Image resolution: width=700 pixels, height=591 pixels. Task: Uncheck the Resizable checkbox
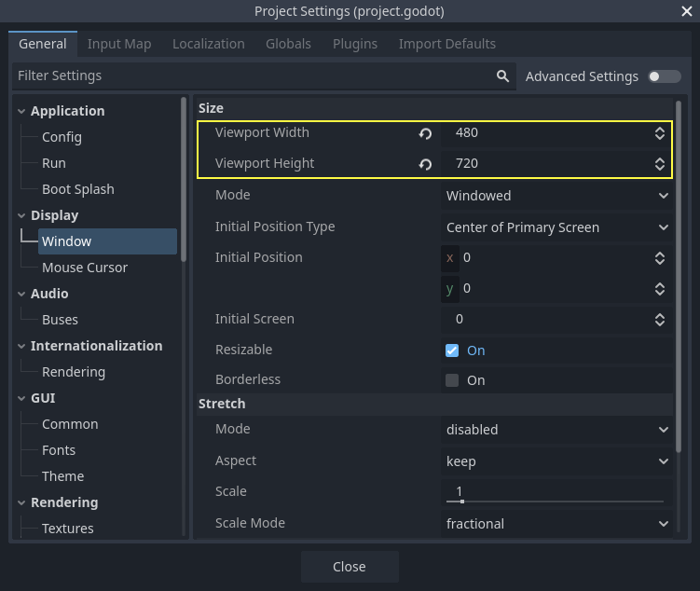(x=452, y=350)
